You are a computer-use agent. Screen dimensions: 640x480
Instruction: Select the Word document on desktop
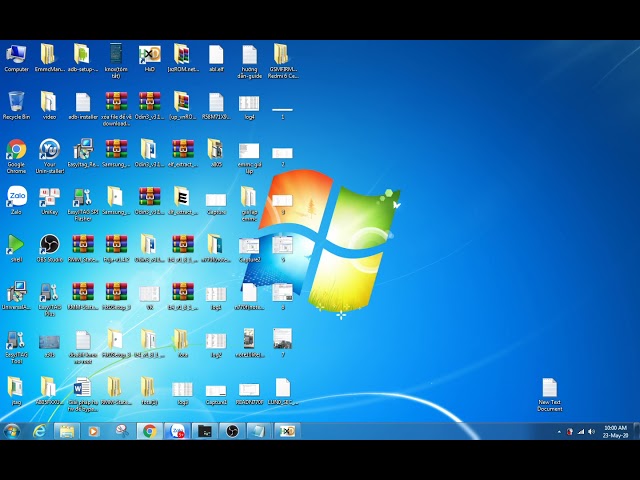coord(83,394)
